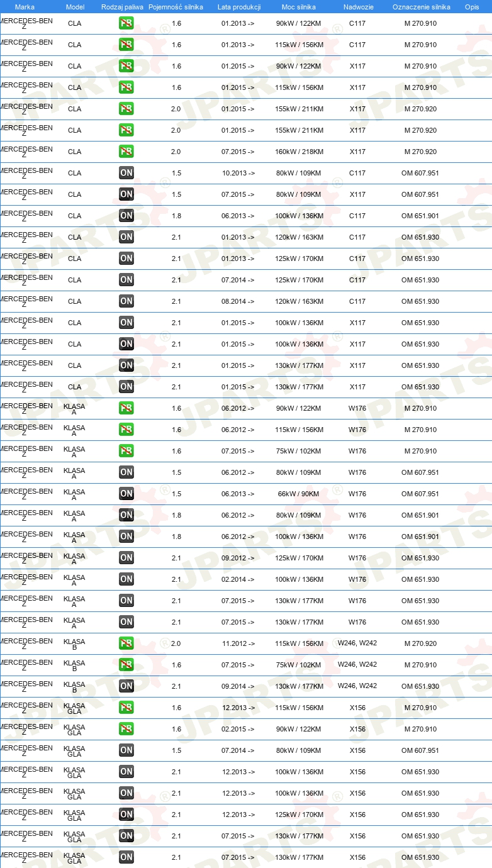Click the Pojemność silnika column header

tap(176, 7)
